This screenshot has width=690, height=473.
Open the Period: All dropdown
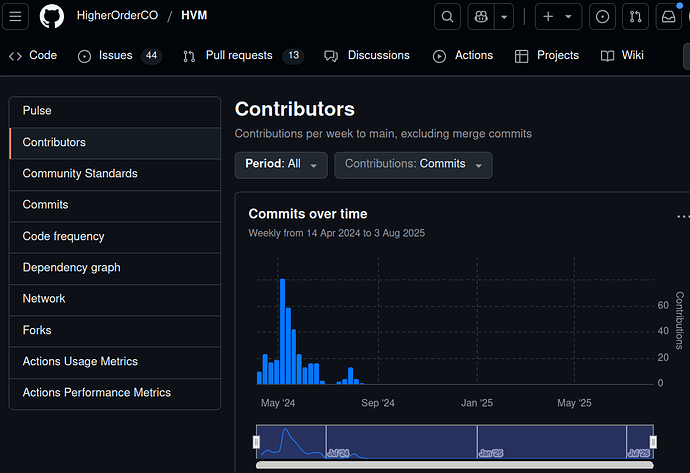click(281, 165)
